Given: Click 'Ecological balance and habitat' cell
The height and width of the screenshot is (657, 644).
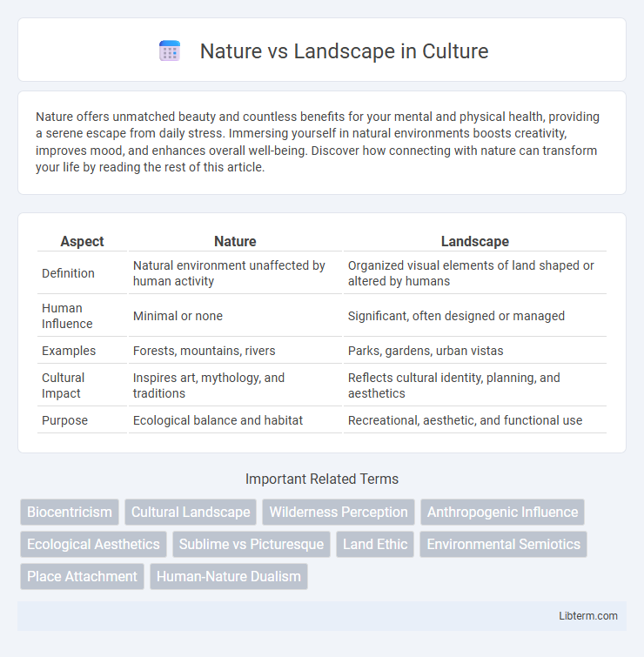Looking at the screenshot, I should 235,420.
